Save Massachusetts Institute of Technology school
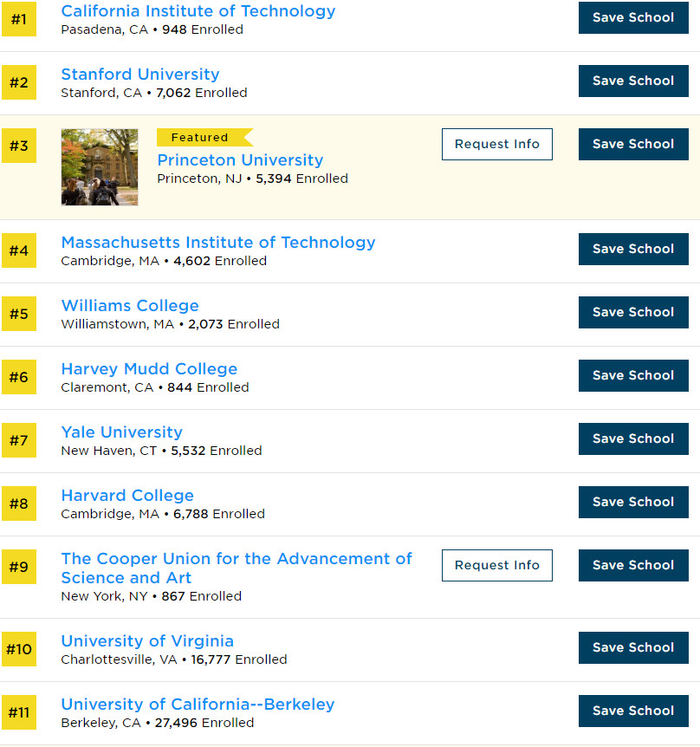The image size is (700, 747). pyautogui.click(x=633, y=250)
